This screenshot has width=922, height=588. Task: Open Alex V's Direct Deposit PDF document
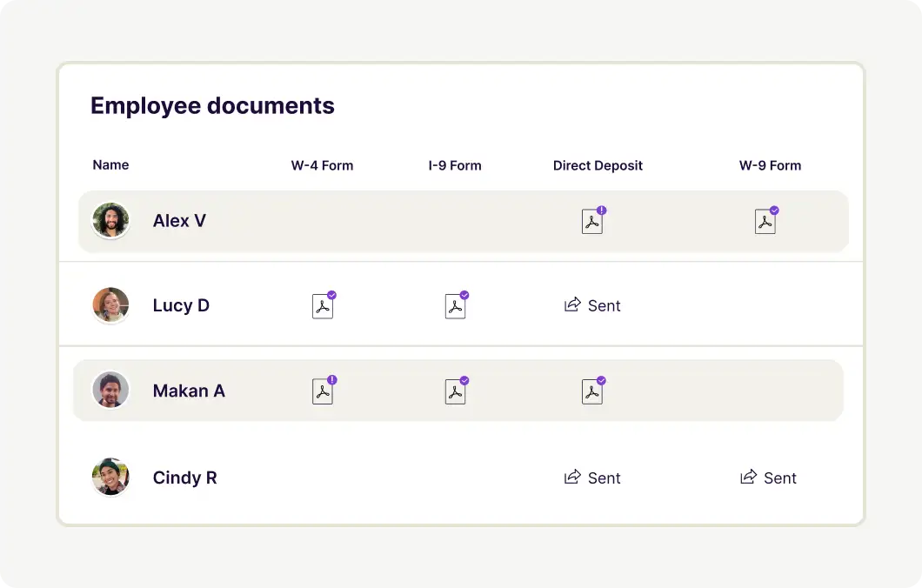tap(593, 221)
